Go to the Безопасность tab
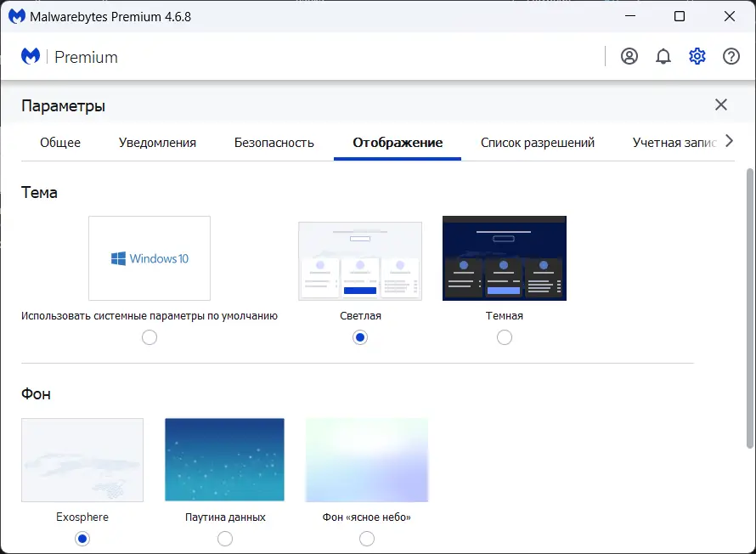This screenshot has width=756, height=554. (x=274, y=143)
